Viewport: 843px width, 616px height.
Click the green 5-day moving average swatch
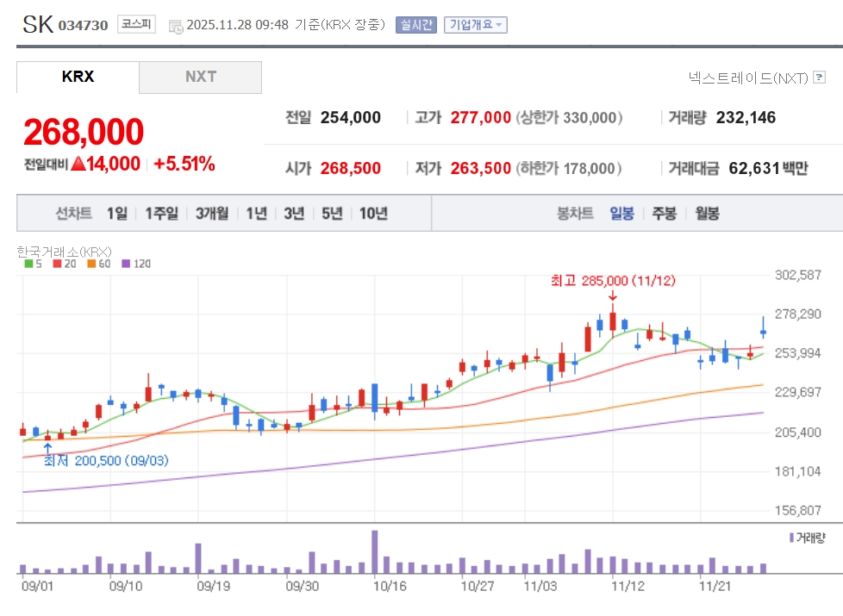click(x=27, y=264)
